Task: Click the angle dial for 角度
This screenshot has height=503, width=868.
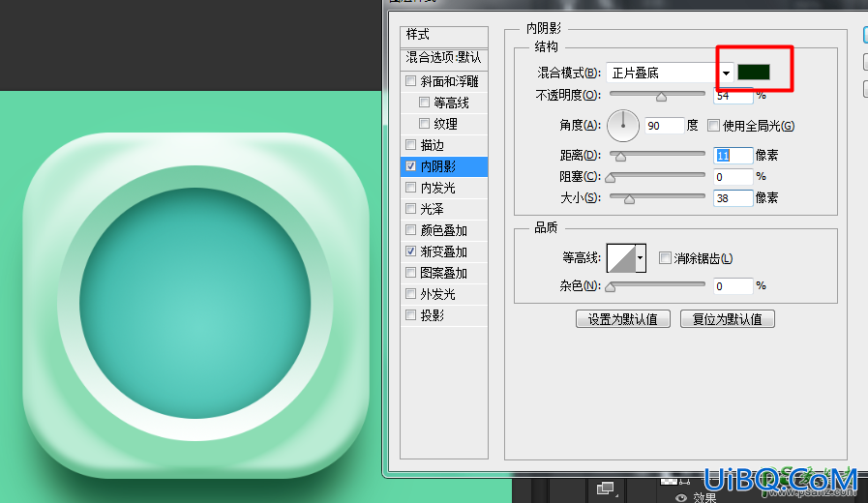Action: (x=623, y=126)
